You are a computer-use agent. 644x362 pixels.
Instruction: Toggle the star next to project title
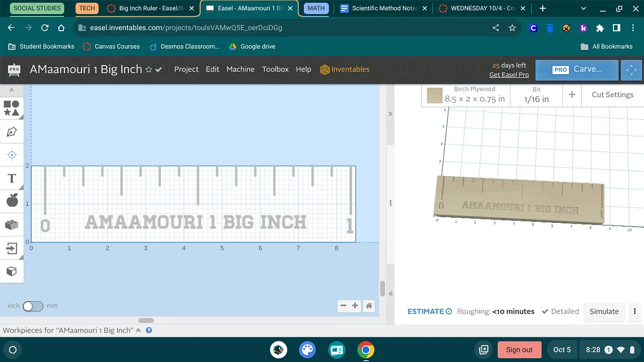(x=149, y=70)
